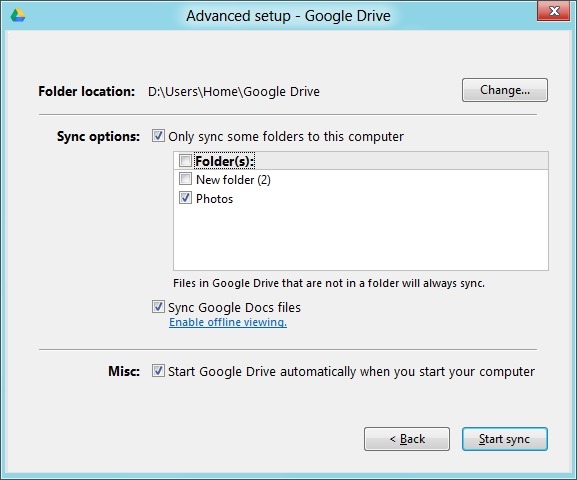Click the 'Only sync some folders' label text
Screen dimensions: 577x480
click(286, 137)
